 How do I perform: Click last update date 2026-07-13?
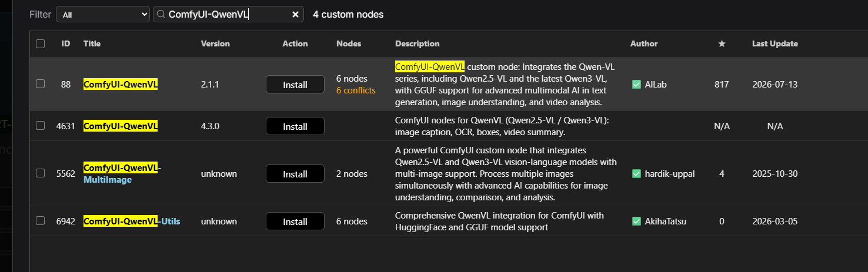[775, 85]
